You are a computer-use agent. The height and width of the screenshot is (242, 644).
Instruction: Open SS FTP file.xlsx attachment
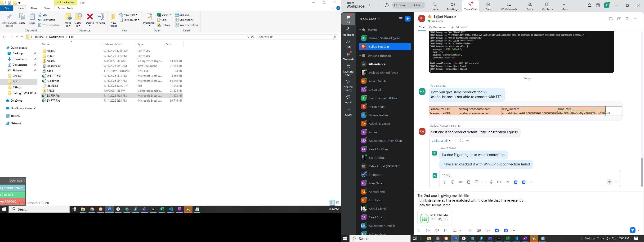[x=434, y=218]
